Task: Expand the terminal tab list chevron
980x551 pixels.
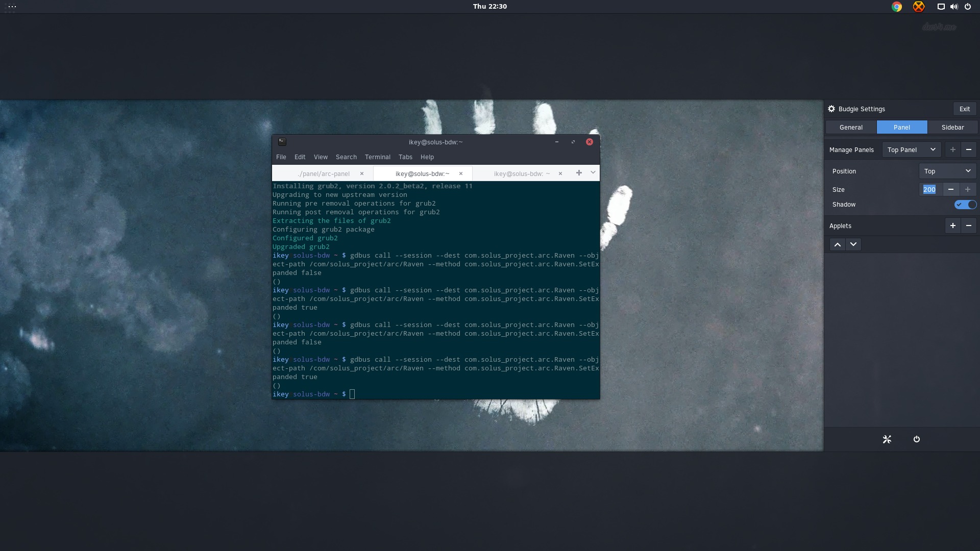Action: pos(593,173)
